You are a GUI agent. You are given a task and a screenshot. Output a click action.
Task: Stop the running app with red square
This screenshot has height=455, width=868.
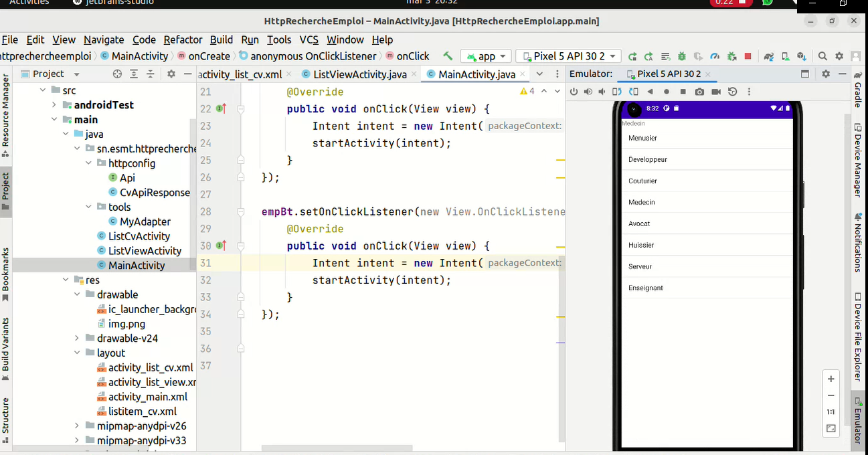click(x=748, y=56)
